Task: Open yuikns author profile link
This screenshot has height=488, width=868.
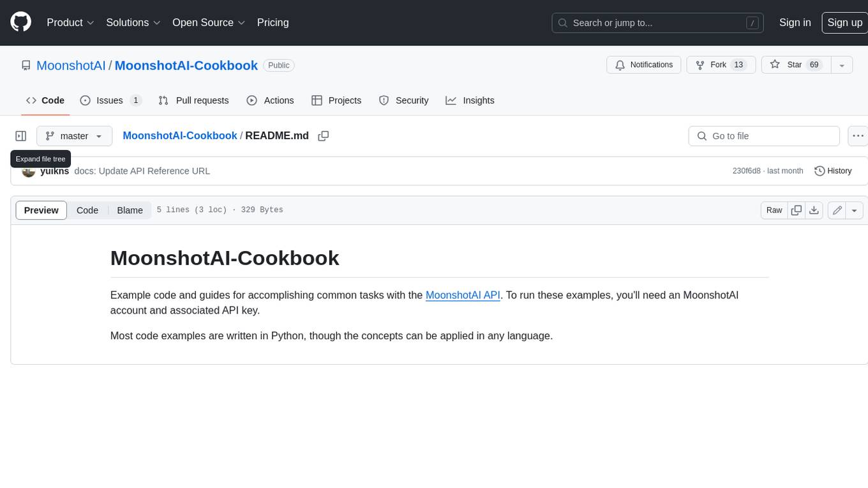Action: [x=54, y=171]
